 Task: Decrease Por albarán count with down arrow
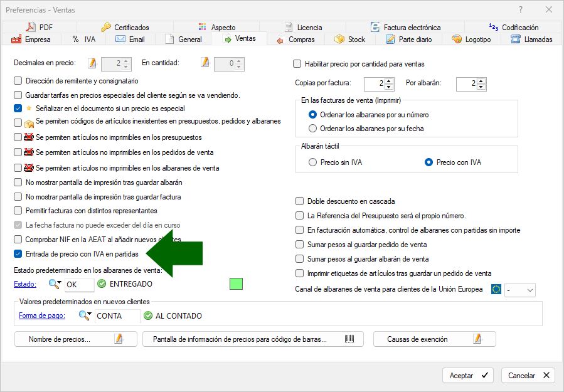[x=481, y=87]
